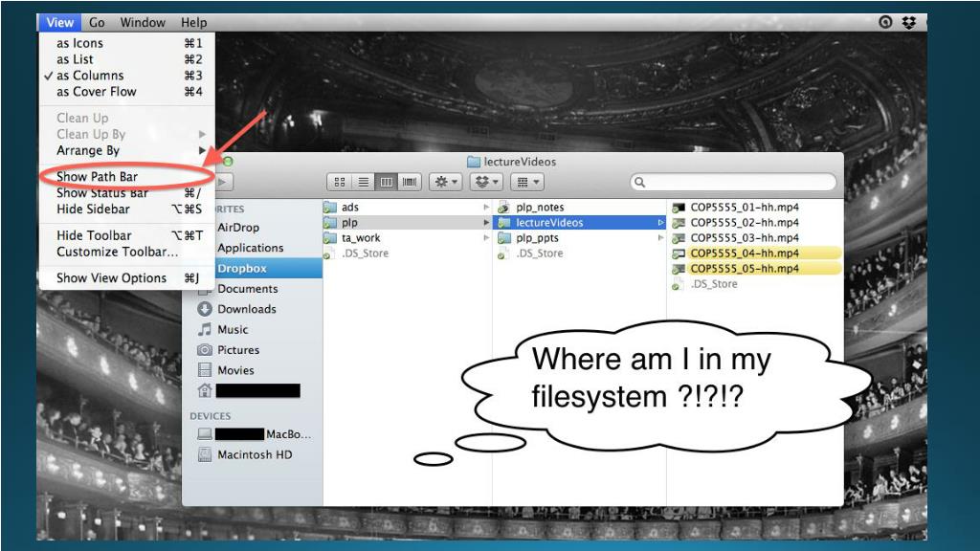The width and height of the screenshot is (980, 551).
Task: Click the home folder sidebar icon
Action: 205,390
